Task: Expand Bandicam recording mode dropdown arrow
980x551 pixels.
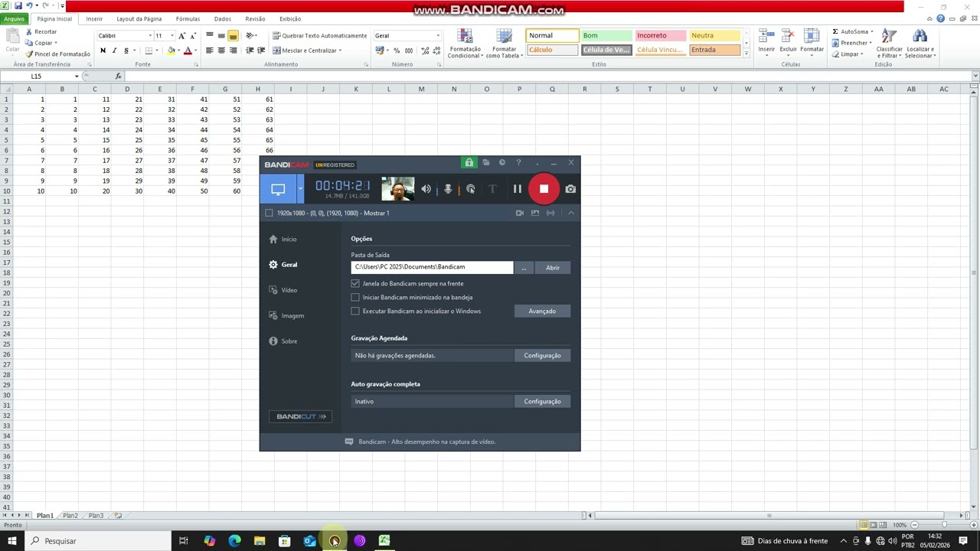Action: pyautogui.click(x=300, y=189)
